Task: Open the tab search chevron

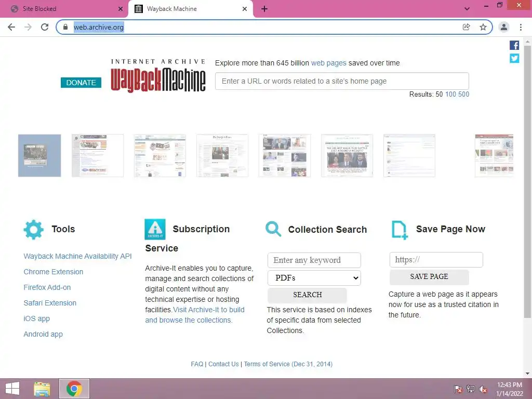Action: (x=467, y=9)
